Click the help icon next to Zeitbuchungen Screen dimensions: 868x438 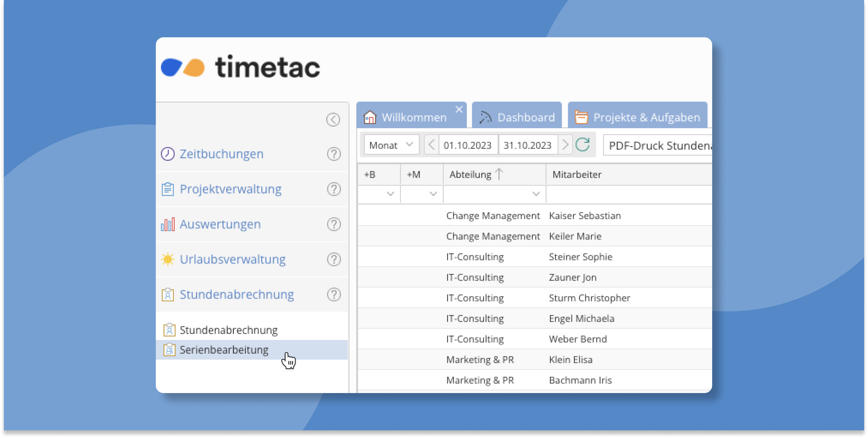click(334, 154)
